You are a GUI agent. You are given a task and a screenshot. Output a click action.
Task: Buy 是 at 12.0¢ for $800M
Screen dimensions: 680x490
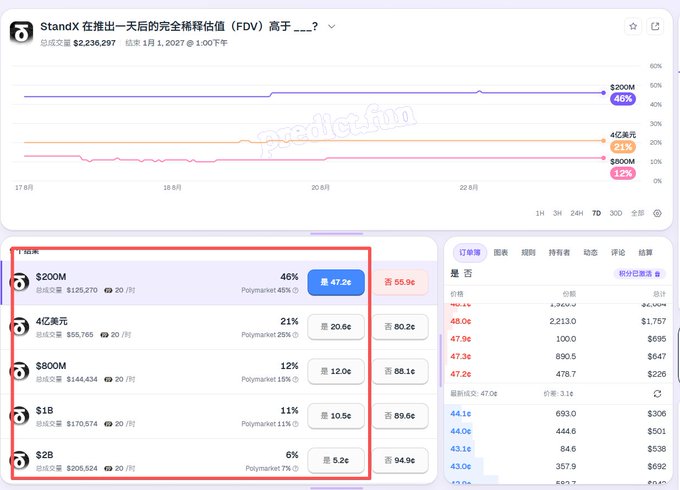pyautogui.click(x=336, y=372)
